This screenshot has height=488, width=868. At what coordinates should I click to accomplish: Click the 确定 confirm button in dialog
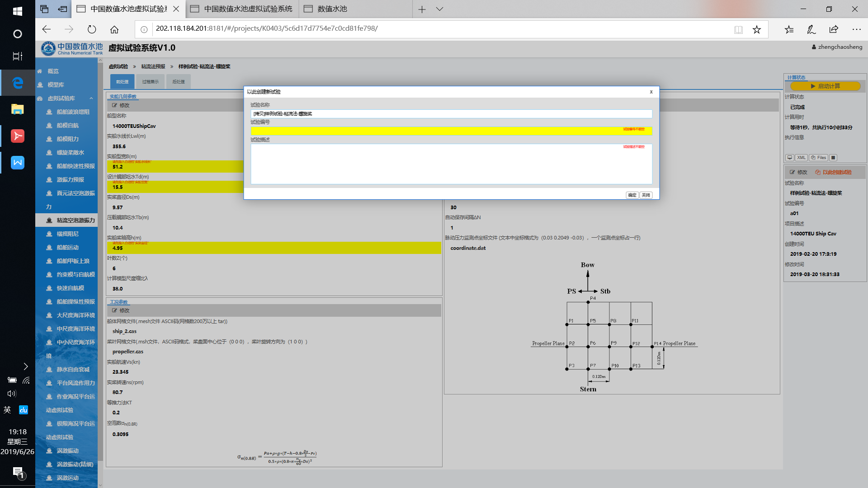pos(632,195)
